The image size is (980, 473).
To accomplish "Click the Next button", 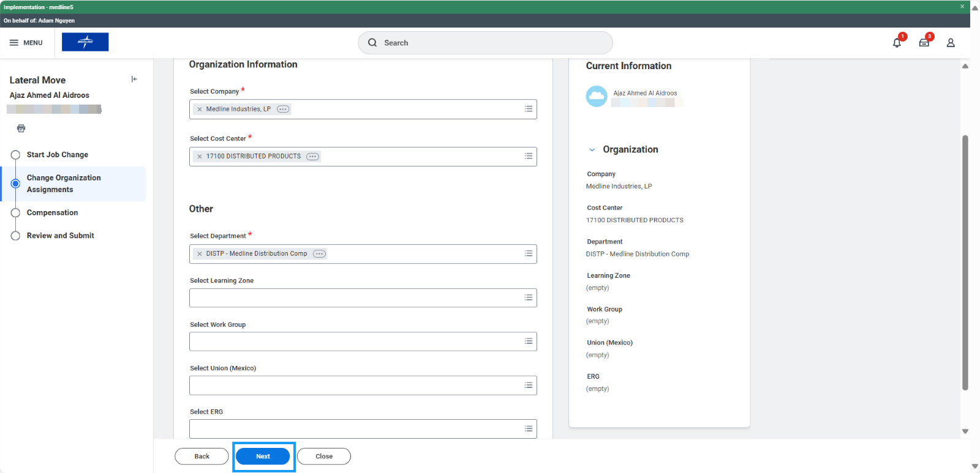I will pos(263,456).
